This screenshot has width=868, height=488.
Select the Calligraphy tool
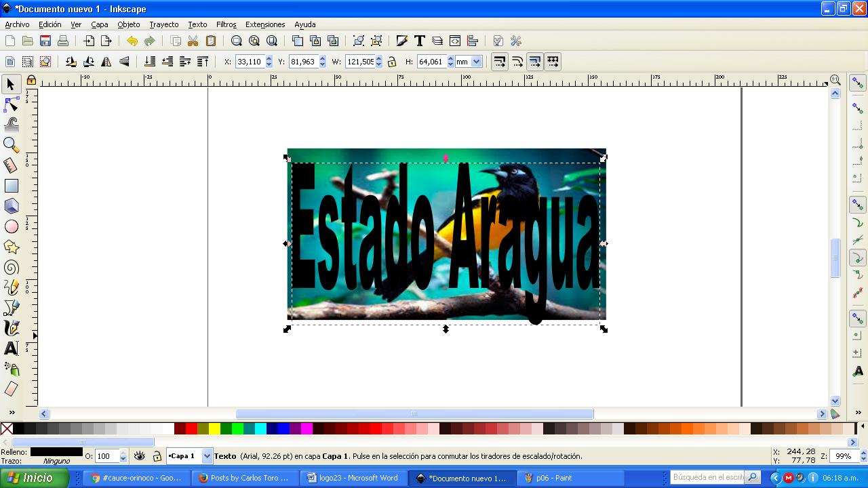pyautogui.click(x=12, y=328)
